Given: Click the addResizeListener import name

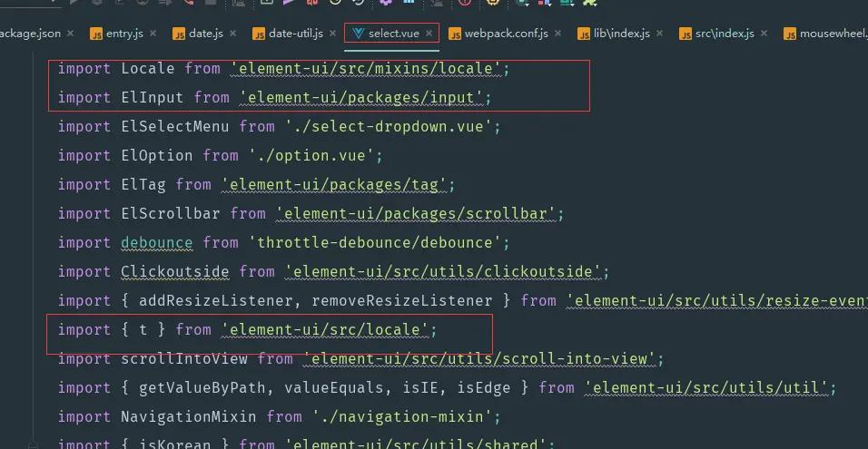Looking at the screenshot, I should (215, 301).
